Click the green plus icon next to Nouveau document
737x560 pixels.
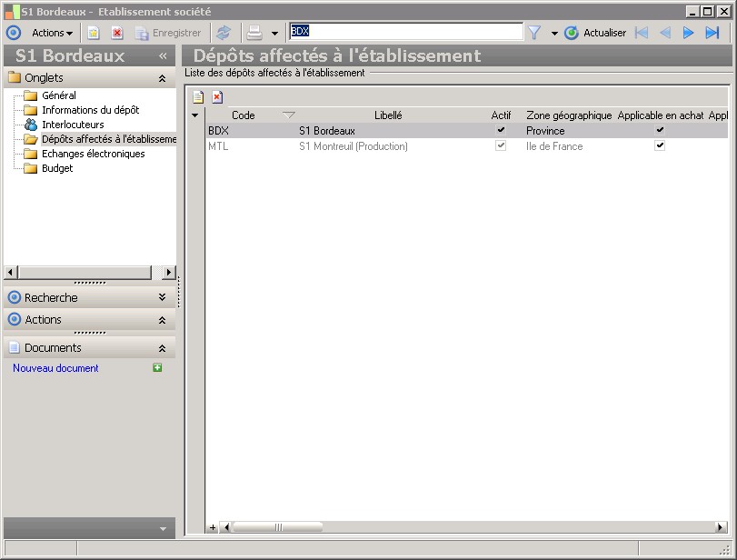(157, 367)
